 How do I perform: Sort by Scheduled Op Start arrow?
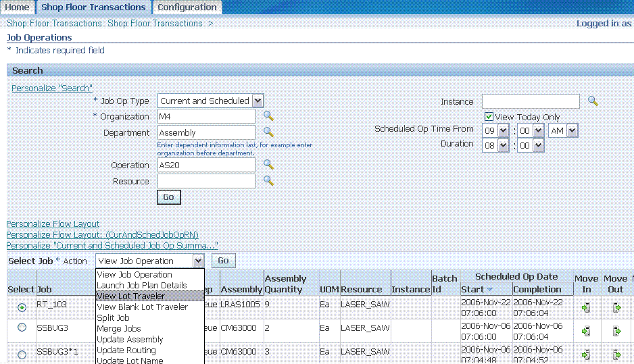pyautogui.click(x=489, y=289)
